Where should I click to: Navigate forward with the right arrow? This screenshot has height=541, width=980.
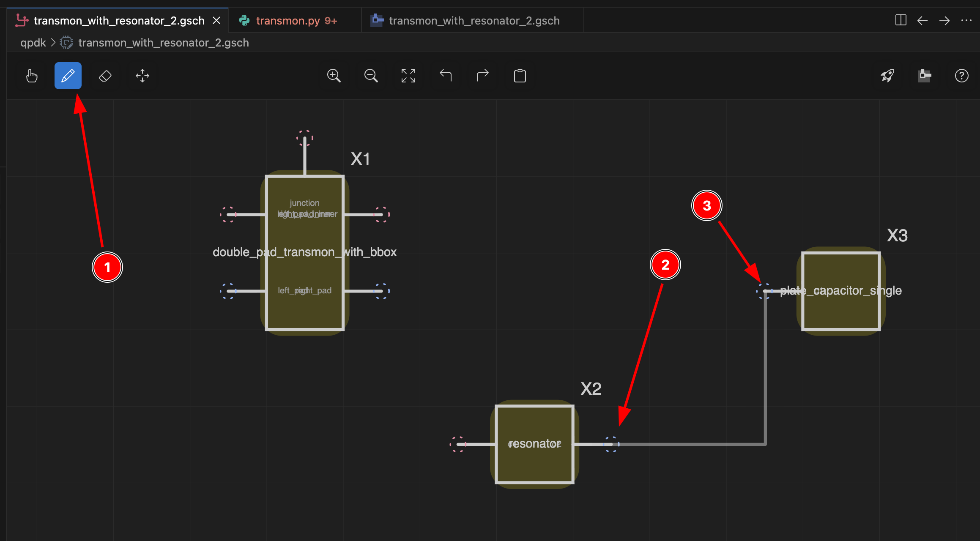pos(944,20)
